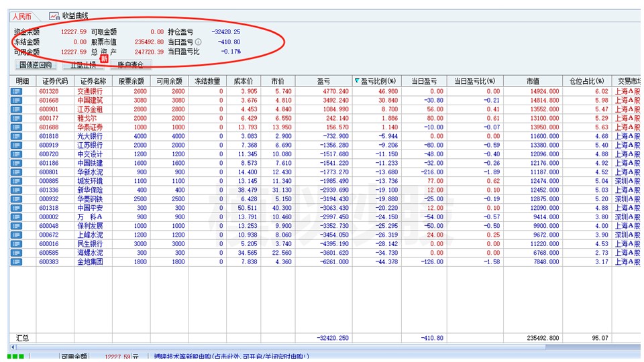Select stock name 江苏金租
Viewport: 644px width, 362px height.
point(90,109)
